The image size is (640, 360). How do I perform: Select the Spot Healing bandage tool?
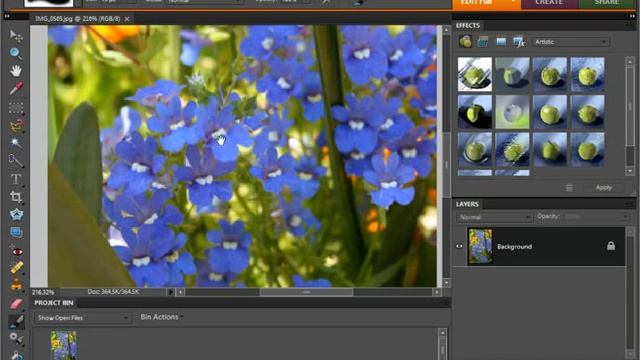click(x=16, y=268)
